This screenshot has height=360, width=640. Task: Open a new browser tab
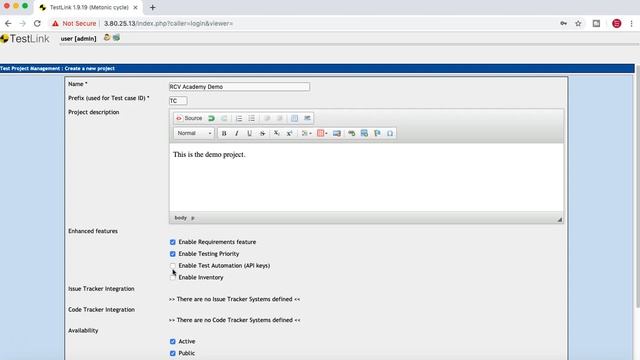click(x=153, y=7)
